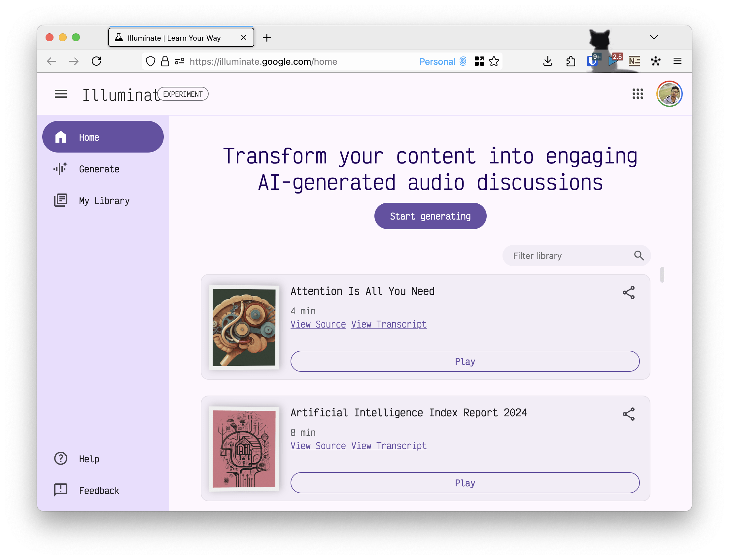Viewport: 729px width, 560px height.
Task: Open the Attention Is All You Need brain thumbnail
Action: click(x=244, y=327)
